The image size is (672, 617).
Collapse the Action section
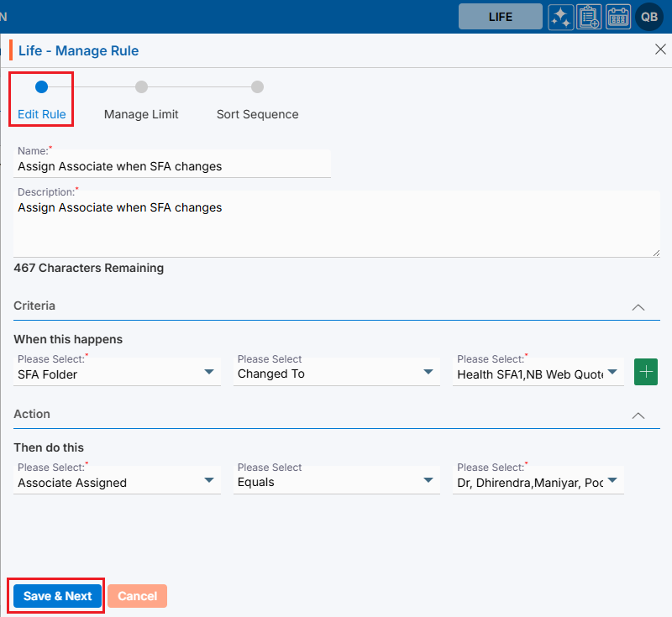[638, 416]
